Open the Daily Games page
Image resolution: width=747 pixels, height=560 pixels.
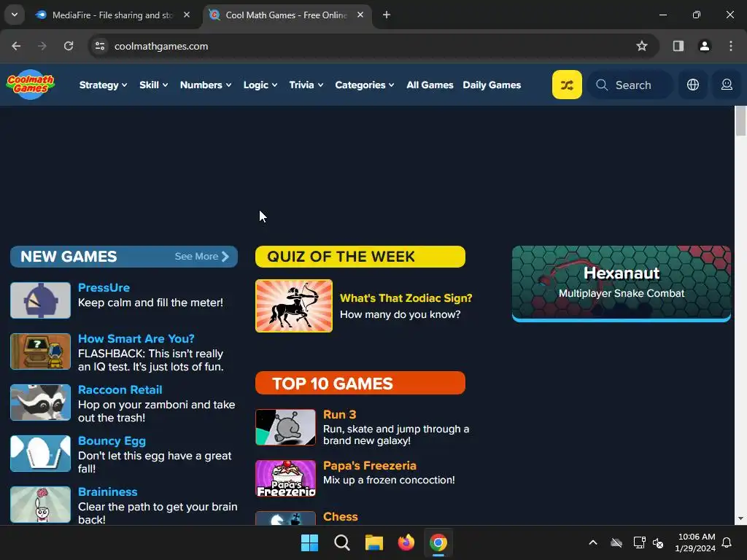492,85
